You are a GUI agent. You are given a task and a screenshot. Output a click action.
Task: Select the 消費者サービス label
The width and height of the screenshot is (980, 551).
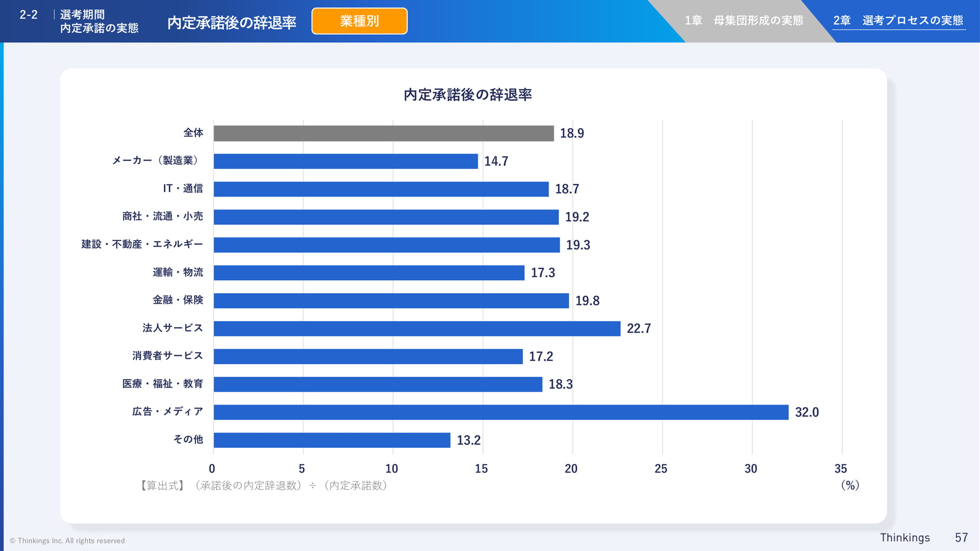pos(167,355)
